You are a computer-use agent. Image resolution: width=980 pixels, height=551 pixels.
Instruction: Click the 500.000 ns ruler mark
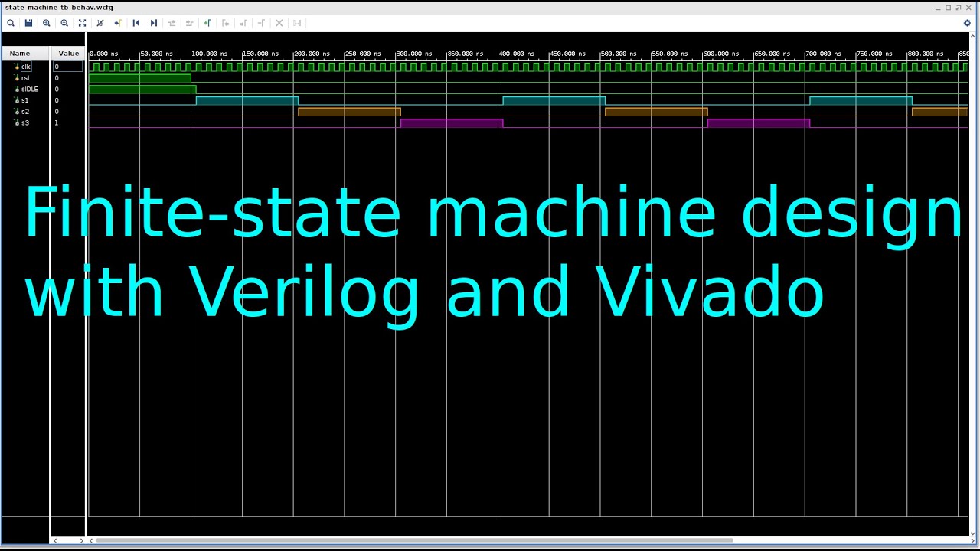pyautogui.click(x=619, y=54)
